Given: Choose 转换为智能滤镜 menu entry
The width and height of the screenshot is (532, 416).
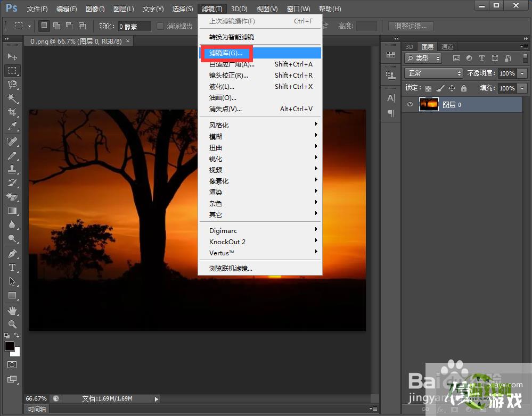Looking at the screenshot, I should [x=260, y=37].
